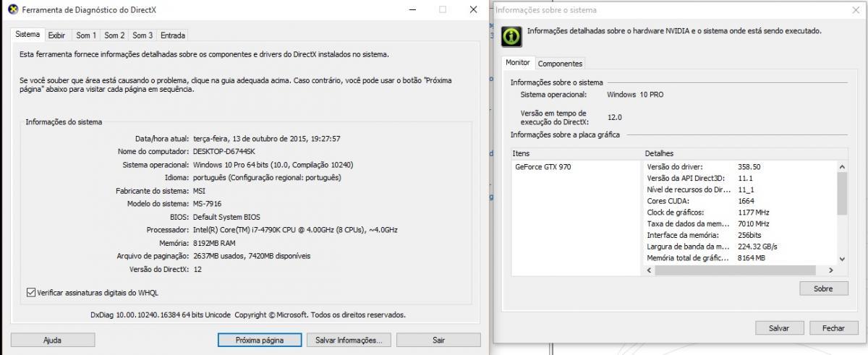Click the details list scroll-up arrow
The height and width of the screenshot is (355, 868).
pos(842,167)
